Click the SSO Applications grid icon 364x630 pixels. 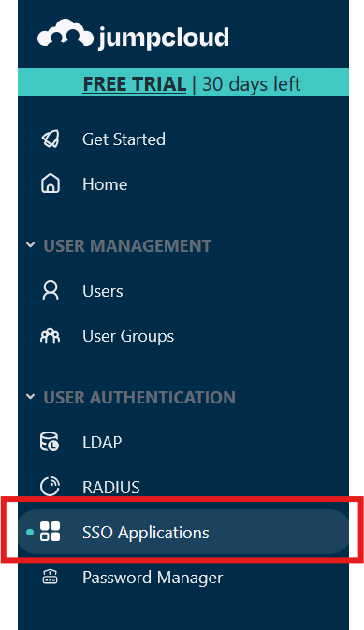(51, 532)
